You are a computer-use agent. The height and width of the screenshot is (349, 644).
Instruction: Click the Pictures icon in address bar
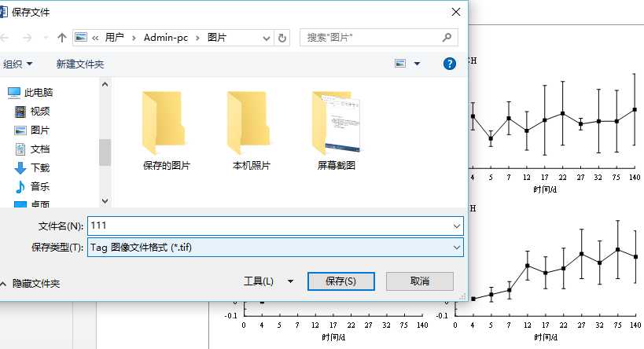tap(81, 38)
